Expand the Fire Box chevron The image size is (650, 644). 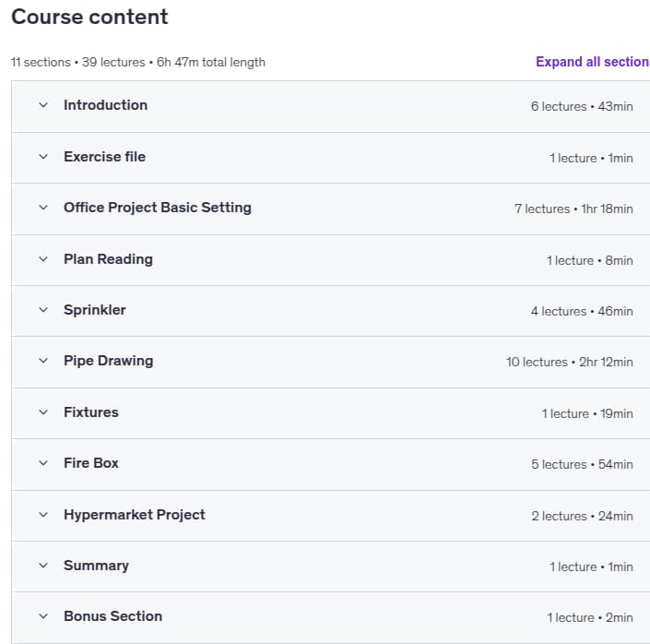click(x=43, y=463)
